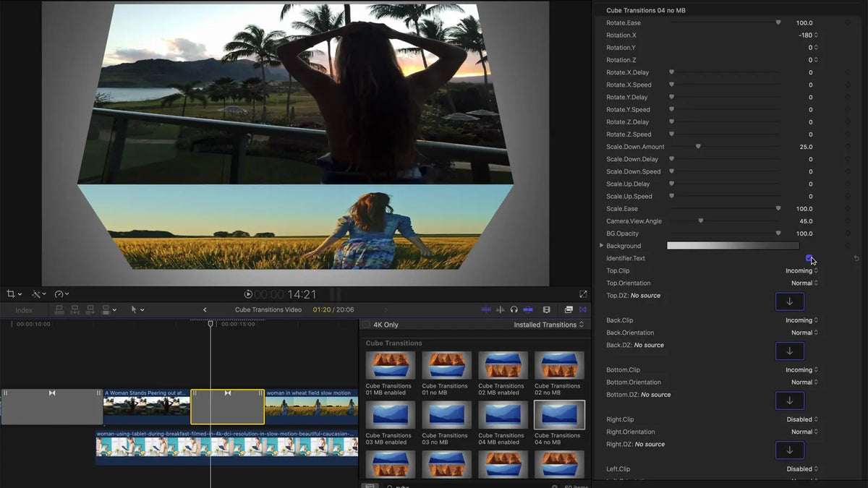Open the enhancement magic wand menu

tap(38, 294)
